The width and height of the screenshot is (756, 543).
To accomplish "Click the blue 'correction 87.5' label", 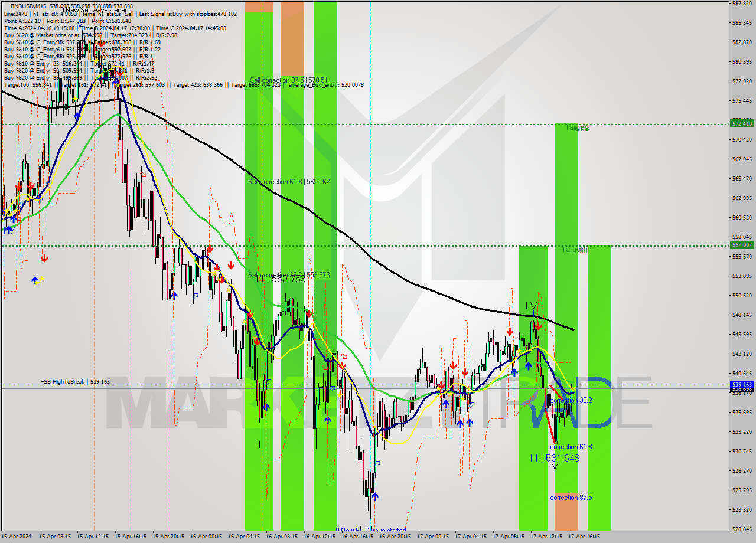I will tap(571, 498).
